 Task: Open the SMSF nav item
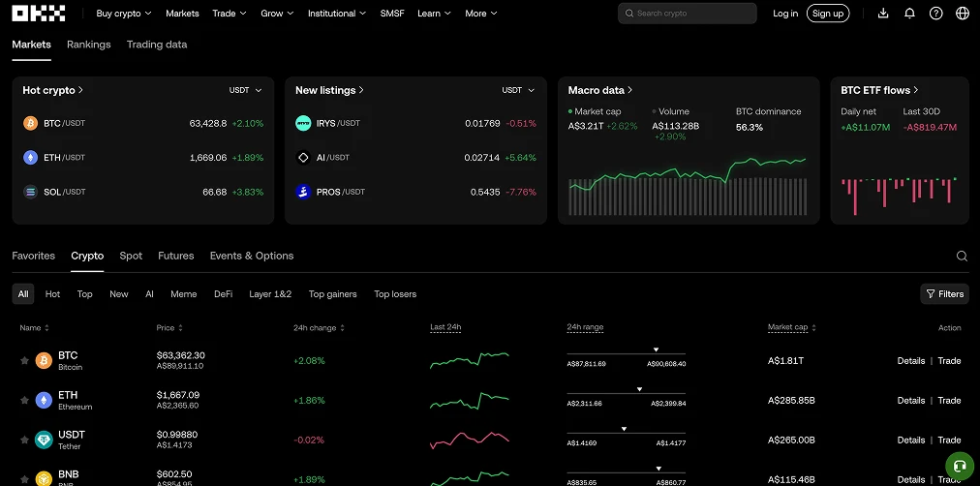click(x=392, y=14)
